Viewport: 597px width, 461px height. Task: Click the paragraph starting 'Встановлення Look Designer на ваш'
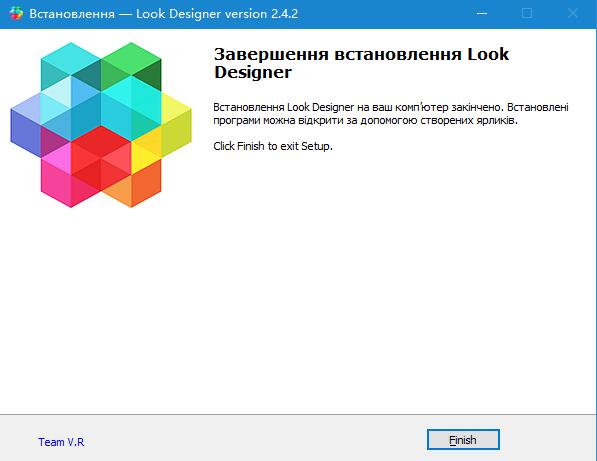click(x=391, y=114)
